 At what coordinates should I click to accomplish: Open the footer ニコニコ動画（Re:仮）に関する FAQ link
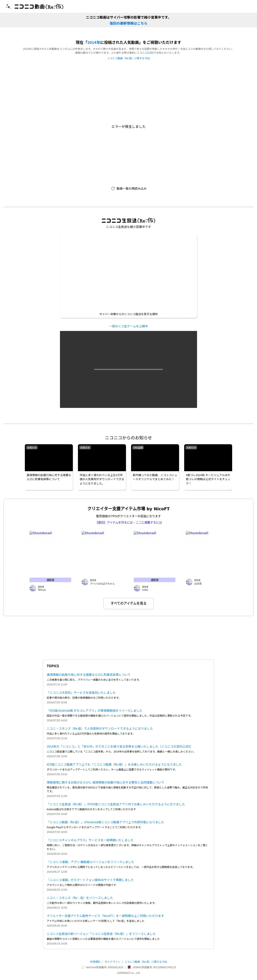146,962
